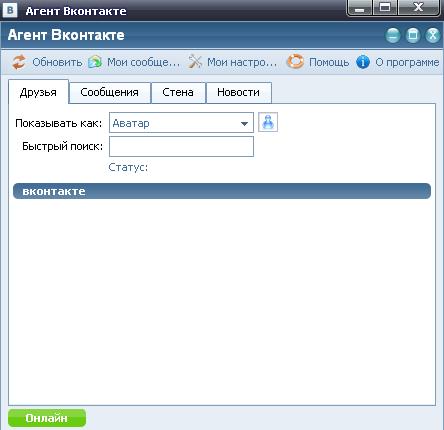Screen dimensions: 444x430
Task: Open Мои сообще... from the toolbar
Action: click(x=143, y=62)
